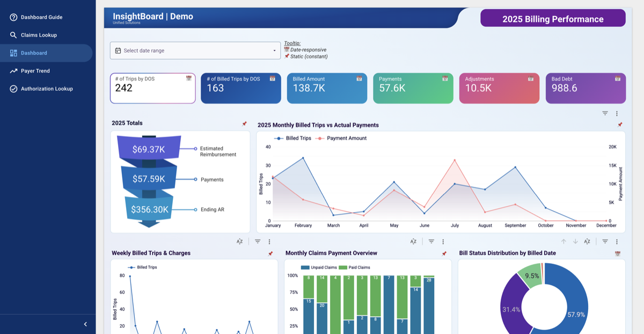Click calendar icon on Payments card
644x334 pixels.
pyautogui.click(x=445, y=78)
